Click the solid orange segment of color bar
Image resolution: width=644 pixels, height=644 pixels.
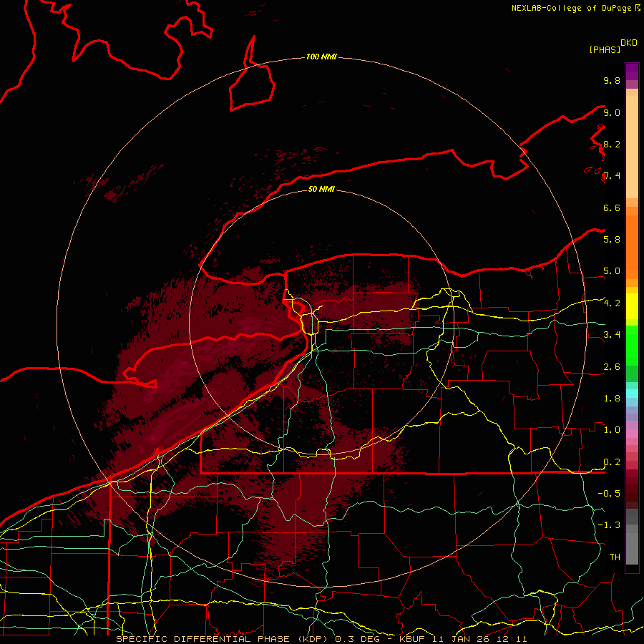point(632,248)
